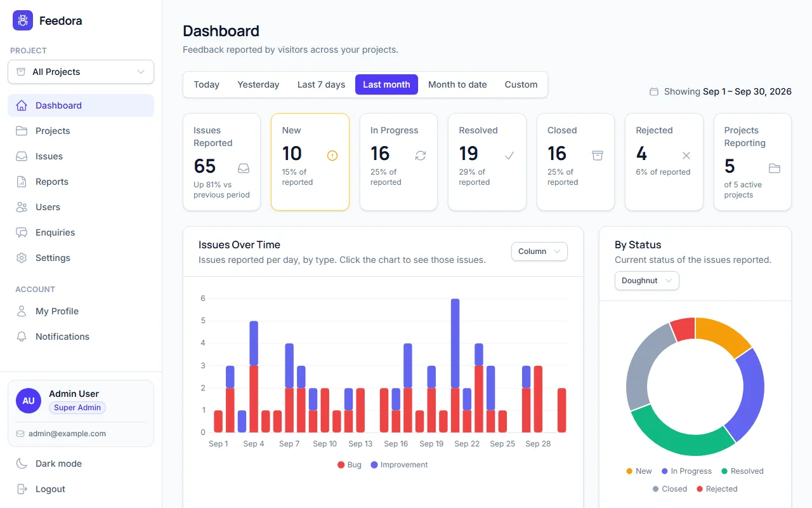Click the X icon in Rejected card
The height and width of the screenshot is (508, 812).
coord(686,156)
